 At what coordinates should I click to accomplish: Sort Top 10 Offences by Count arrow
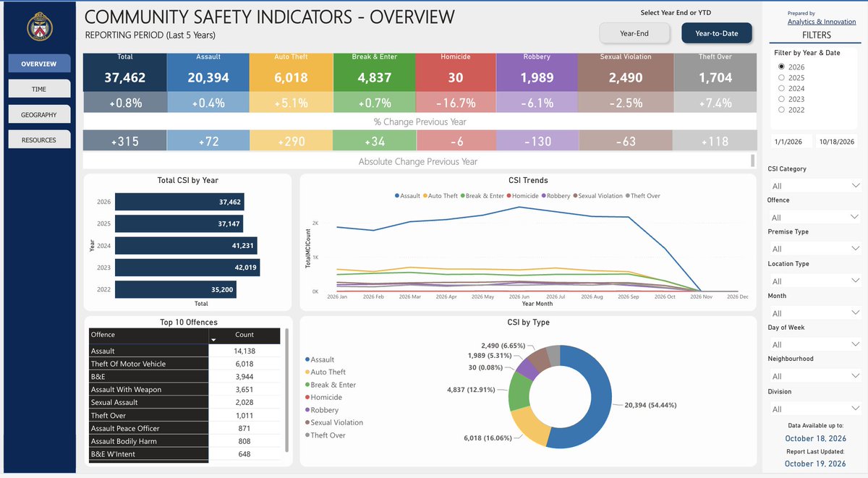coord(213,339)
